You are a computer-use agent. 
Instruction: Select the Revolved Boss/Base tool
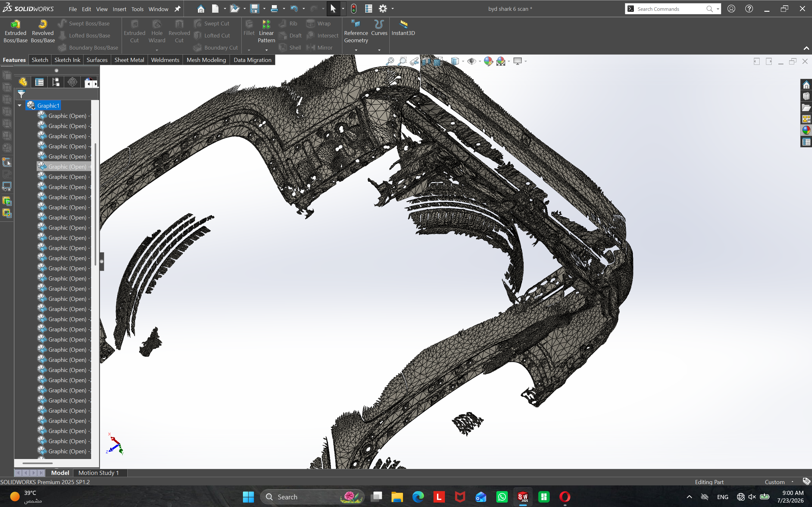click(43, 31)
